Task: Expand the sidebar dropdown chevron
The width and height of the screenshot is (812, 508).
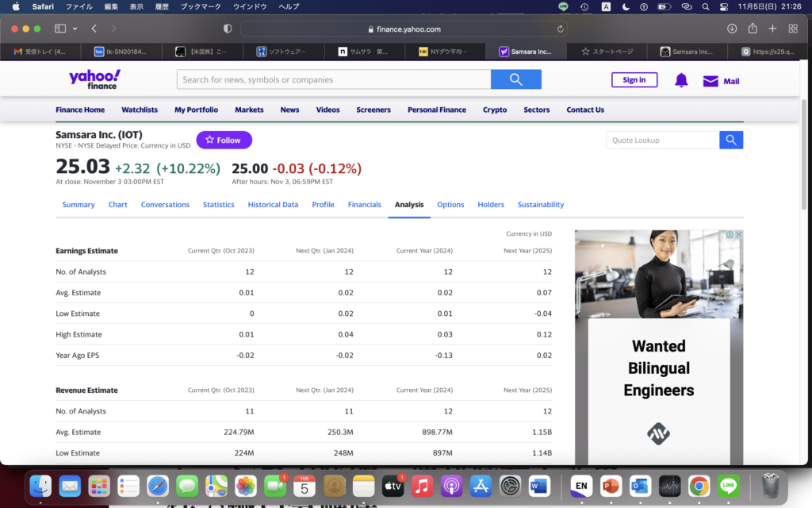Action: tap(75, 29)
